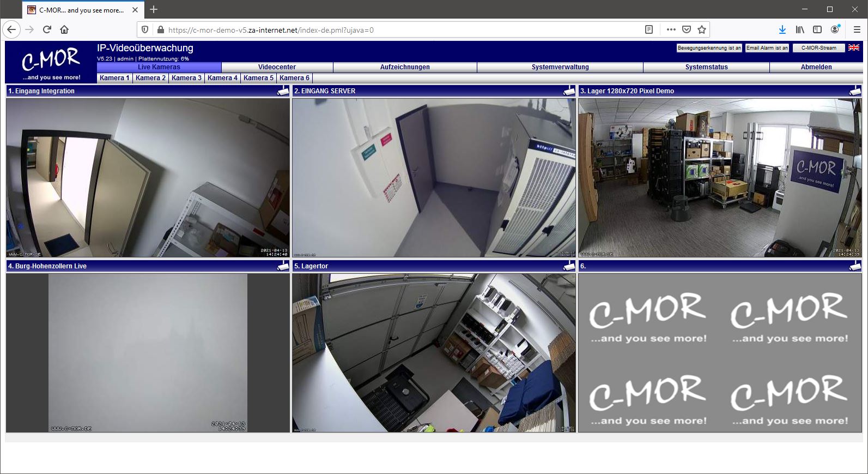Show site security padlock info
The width and height of the screenshot is (868, 474).
(160, 29)
